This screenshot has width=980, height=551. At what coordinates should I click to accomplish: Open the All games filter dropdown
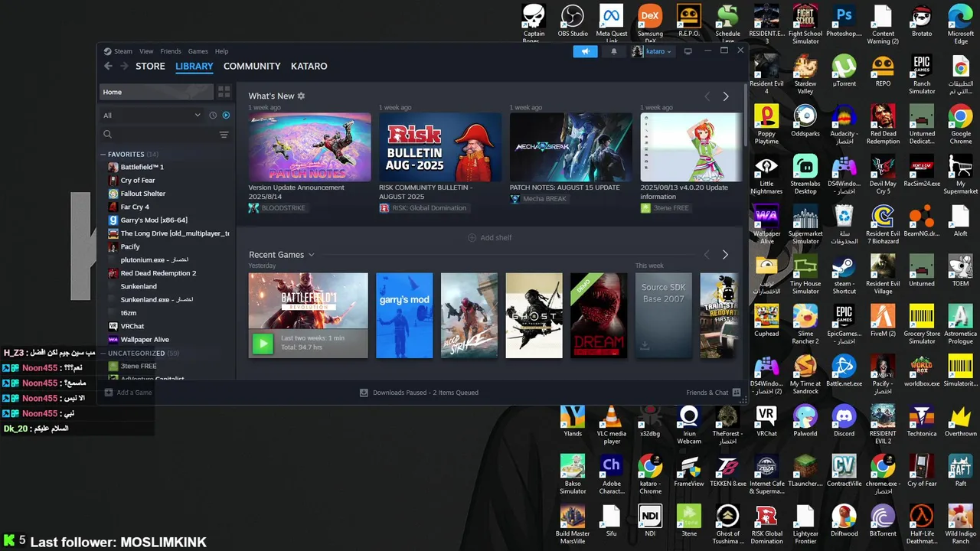point(152,116)
